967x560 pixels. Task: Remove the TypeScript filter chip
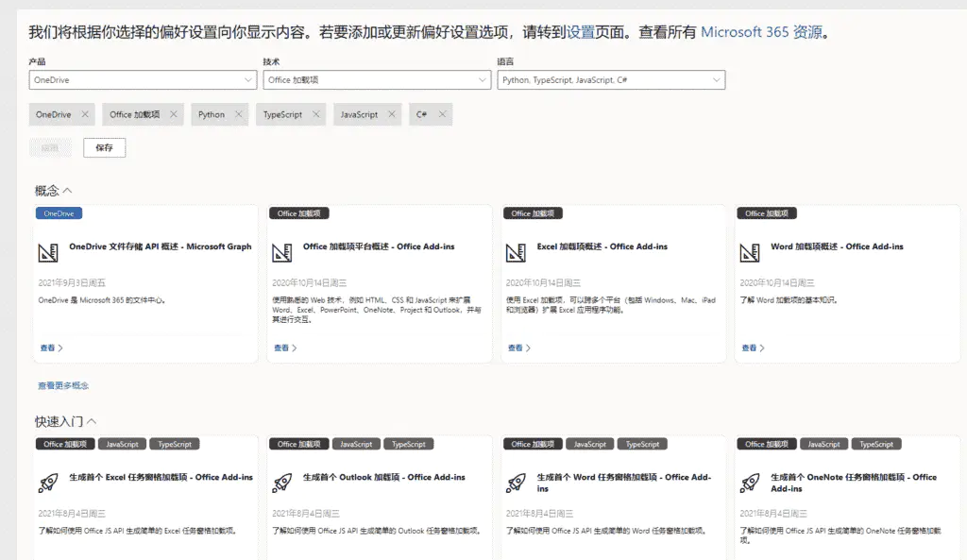coord(315,114)
